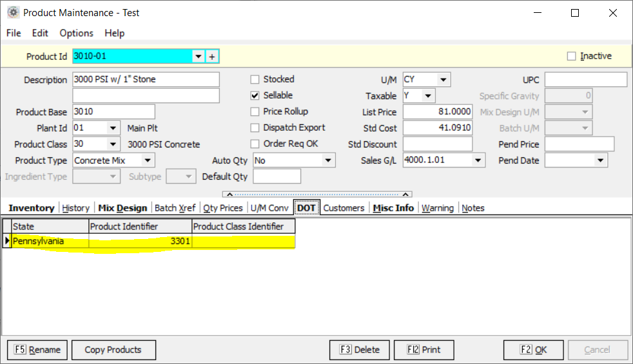Click the plus icon beside Product Id
This screenshot has height=364, width=633.
click(x=212, y=57)
